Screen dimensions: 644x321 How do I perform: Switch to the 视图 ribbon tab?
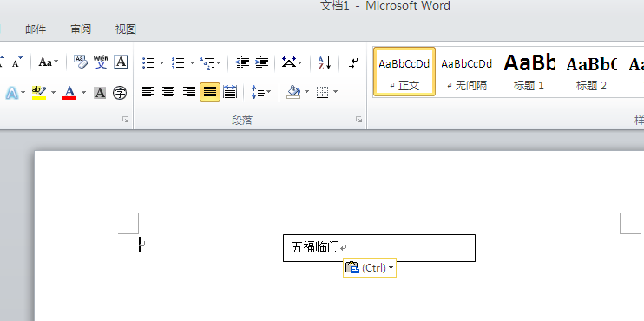point(125,29)
